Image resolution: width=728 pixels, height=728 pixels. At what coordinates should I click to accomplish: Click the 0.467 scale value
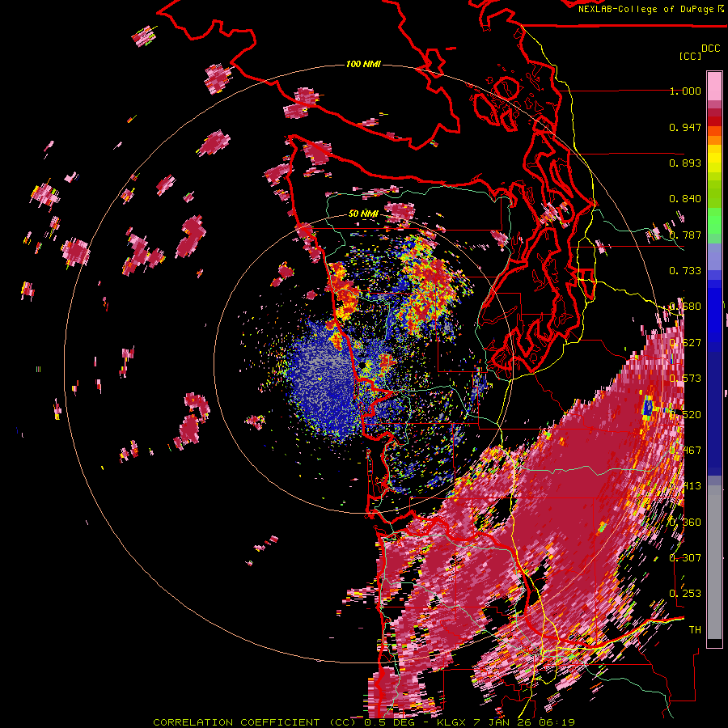pyautogui.click(x=685, y=450)
